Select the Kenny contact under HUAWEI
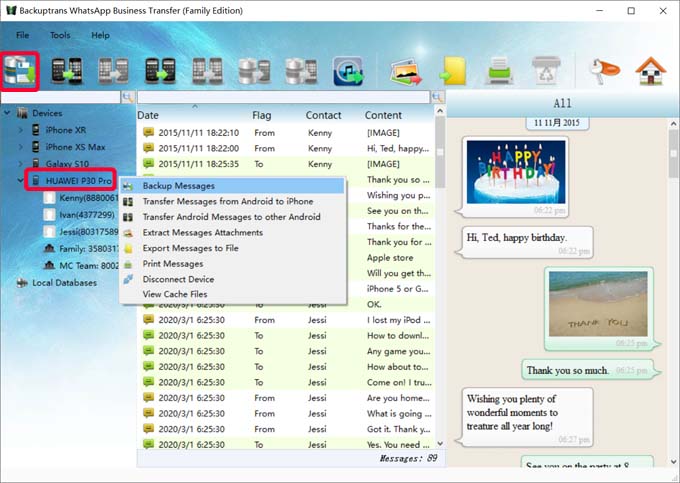The width and height of the screenshot is (680, 483). pos(88,198)
